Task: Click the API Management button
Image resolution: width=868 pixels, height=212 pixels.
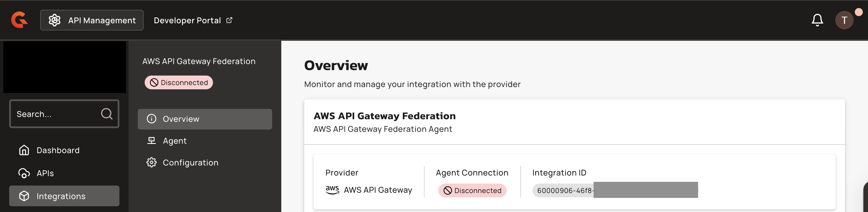Action: point(92,20)
